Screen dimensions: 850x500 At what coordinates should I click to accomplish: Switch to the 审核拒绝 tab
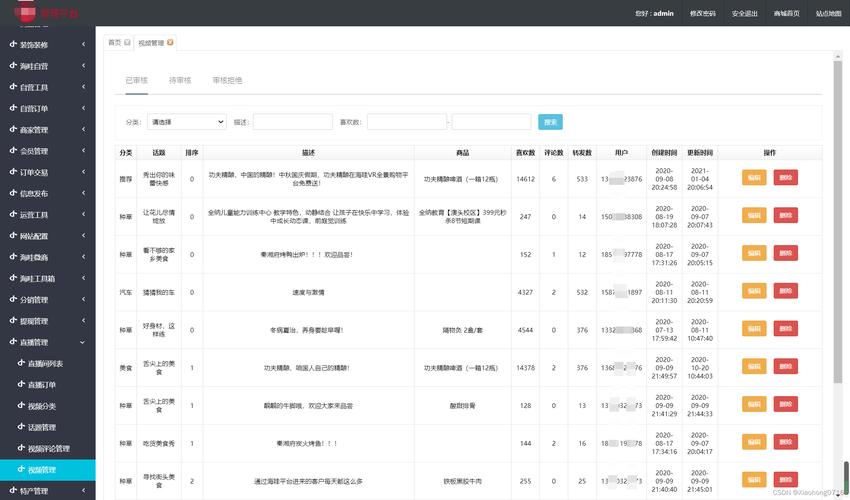[227, 80]
